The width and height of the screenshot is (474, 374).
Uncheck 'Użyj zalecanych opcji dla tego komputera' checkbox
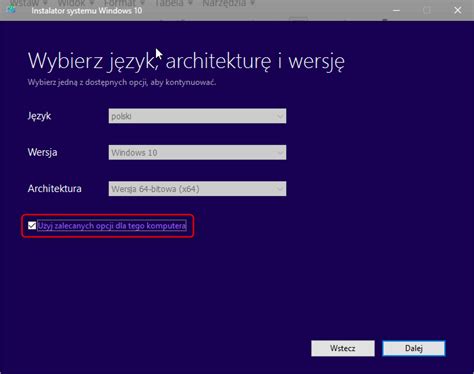[x=32, y=226]
